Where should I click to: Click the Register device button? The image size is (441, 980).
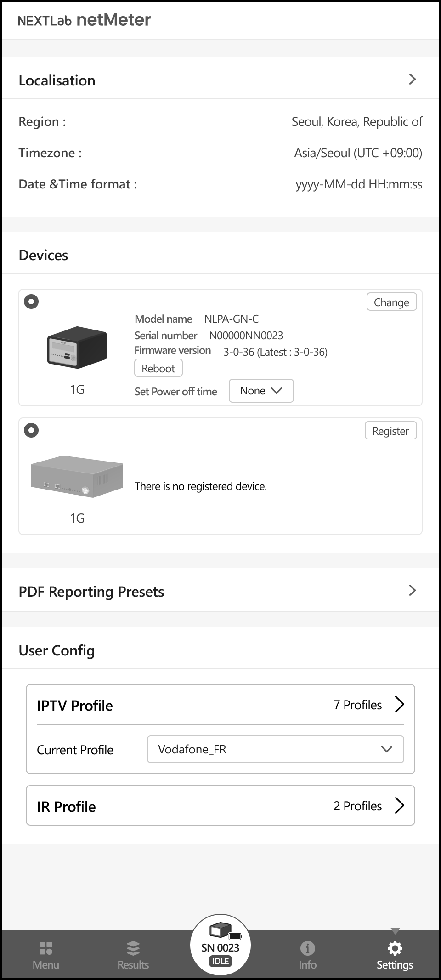(x=391, y=431)
